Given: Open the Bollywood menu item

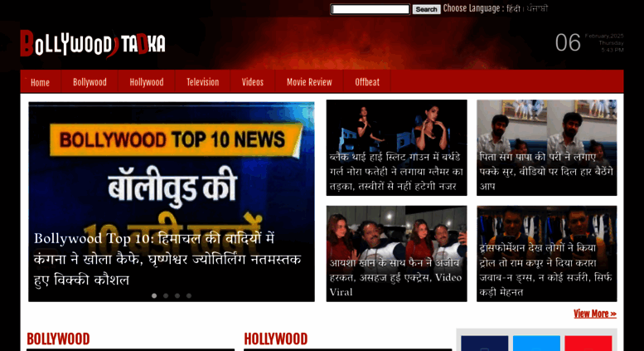Looking at the screenshot, I should [x=90, y=82].
